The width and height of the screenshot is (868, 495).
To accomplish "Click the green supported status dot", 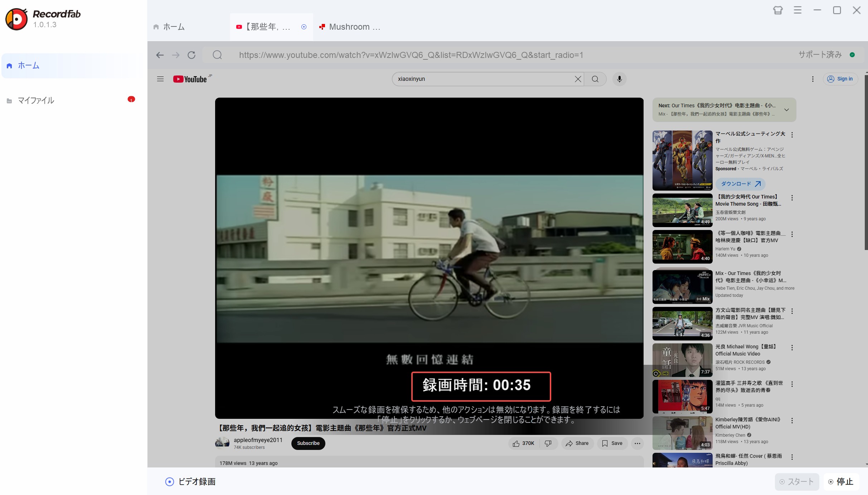I will (852, 55).
